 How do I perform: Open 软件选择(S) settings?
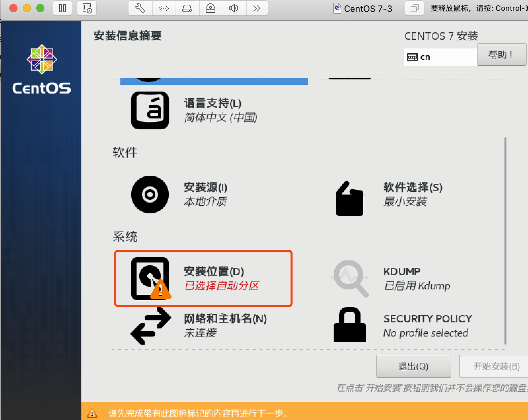point(413,187)
